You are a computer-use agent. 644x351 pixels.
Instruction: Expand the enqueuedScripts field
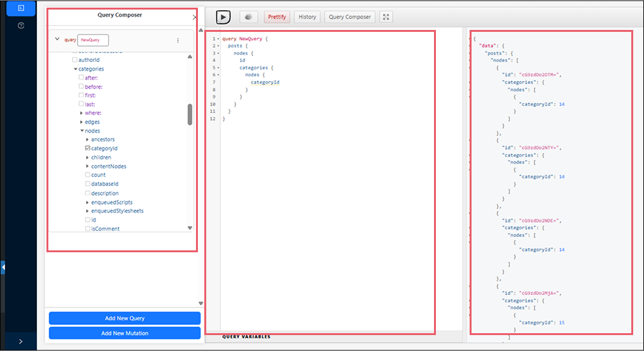(x=88, y=202)
